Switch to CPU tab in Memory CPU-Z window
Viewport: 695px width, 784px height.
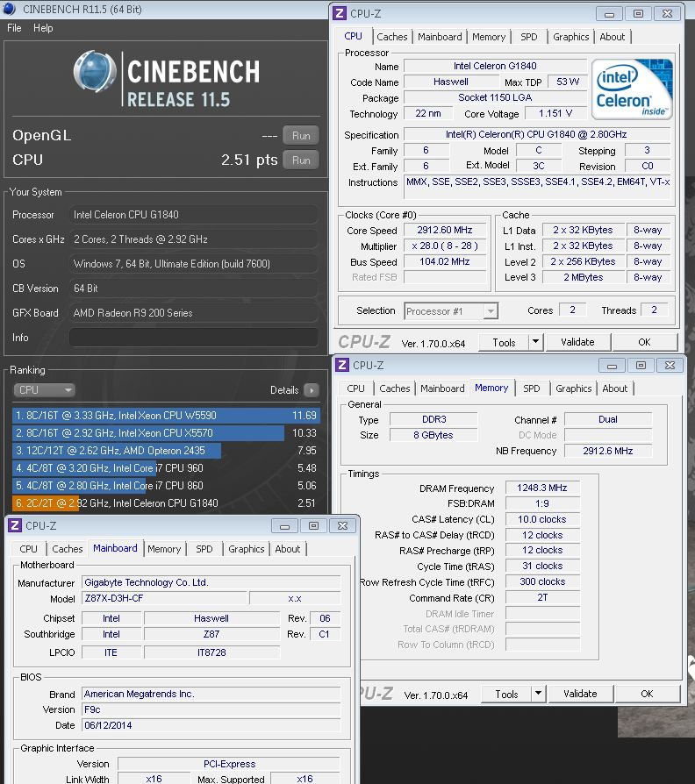(x=355, y=388)
